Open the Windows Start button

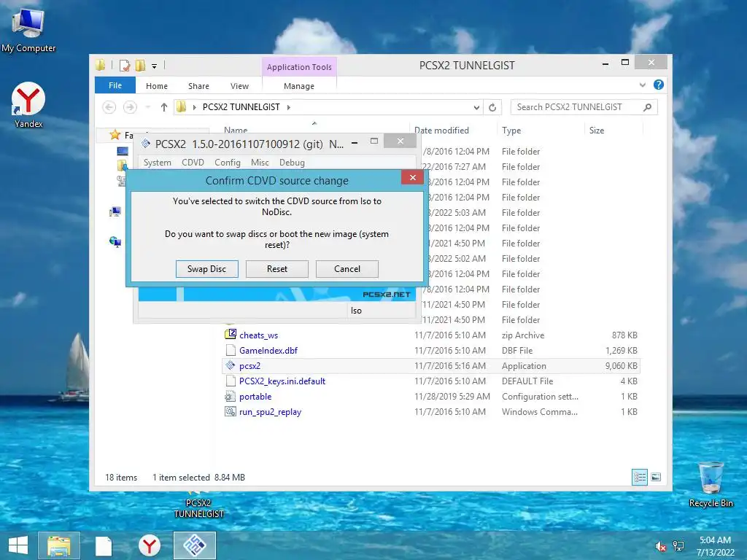tap(18, 545)
